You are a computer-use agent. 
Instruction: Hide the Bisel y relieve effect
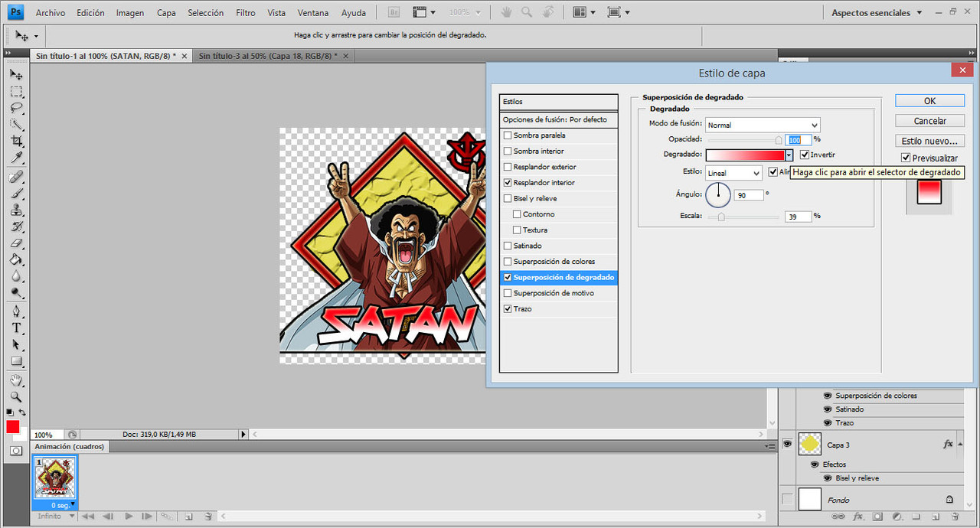(828, 478)
